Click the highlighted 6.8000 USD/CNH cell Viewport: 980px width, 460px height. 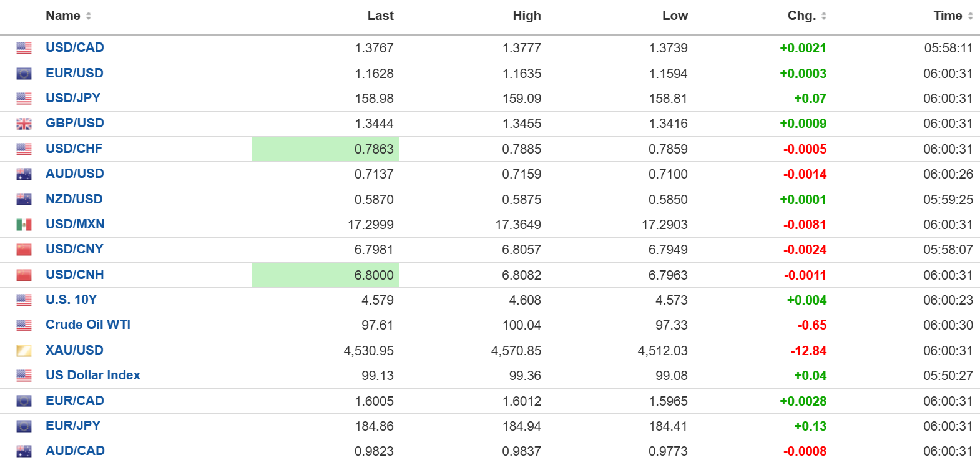coord(325,275)
